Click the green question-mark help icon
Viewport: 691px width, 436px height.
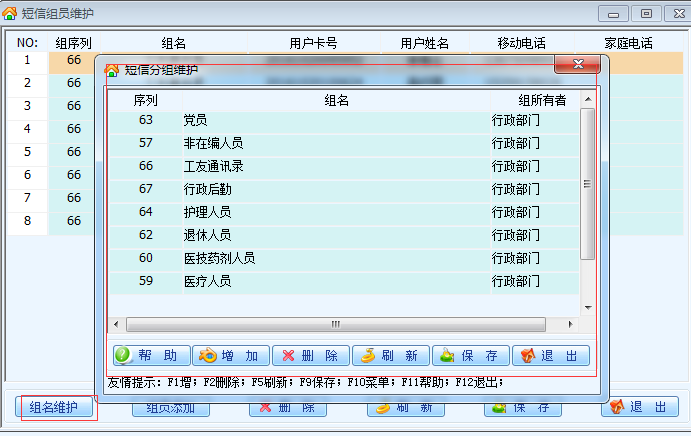(123, 355)
